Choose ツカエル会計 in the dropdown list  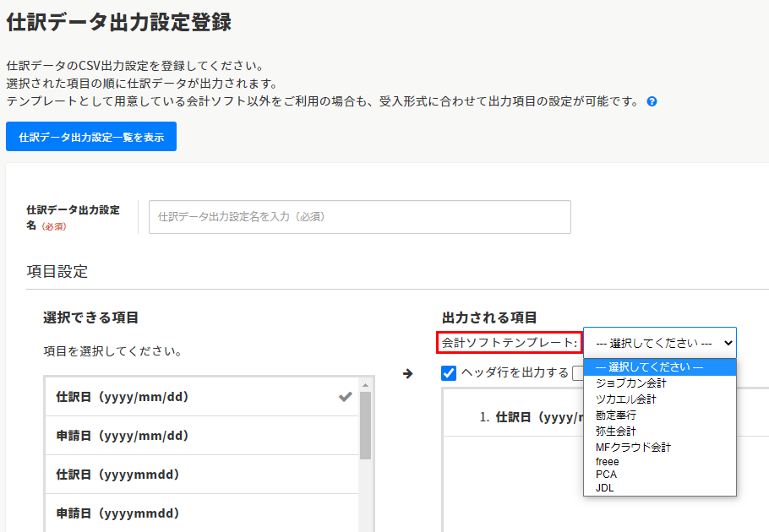pyautogui.click(x=625, y=399)
